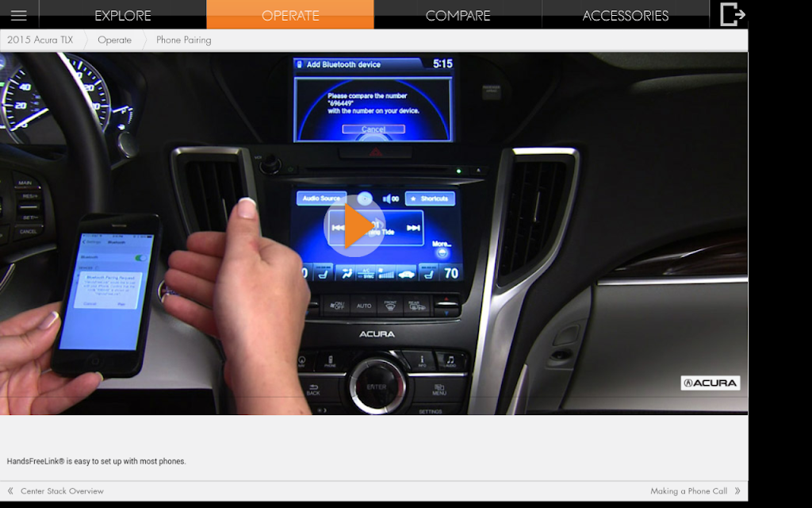This screenshot has width=812, height=508.
Task: Click the right double-chevron next icon
Action: [737, 491]
